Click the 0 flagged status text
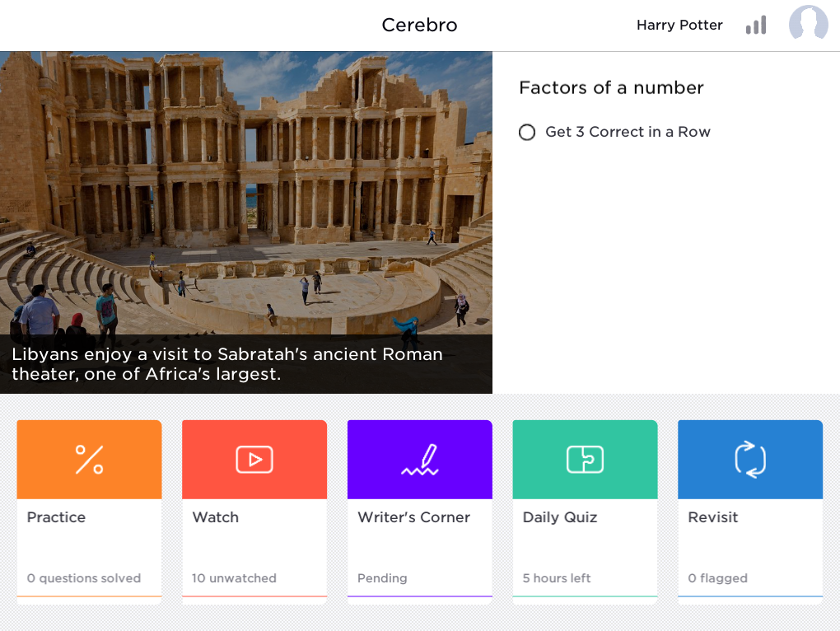This screenshot has width=840, height=631. click(718, 578)
